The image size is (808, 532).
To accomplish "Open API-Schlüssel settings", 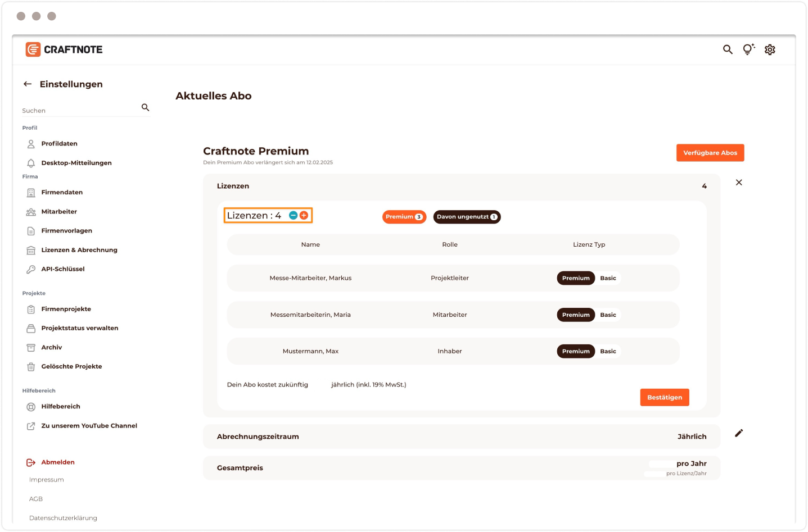I will click(63, 269).
